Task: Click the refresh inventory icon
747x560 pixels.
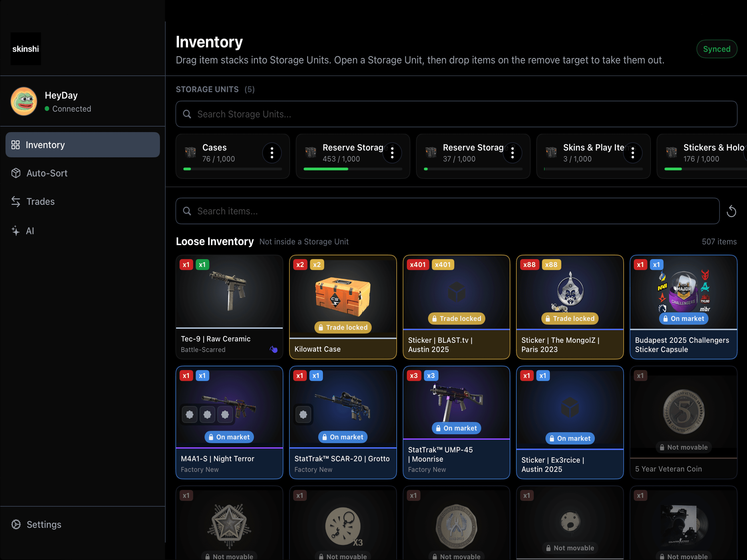Action: (731, 211)
